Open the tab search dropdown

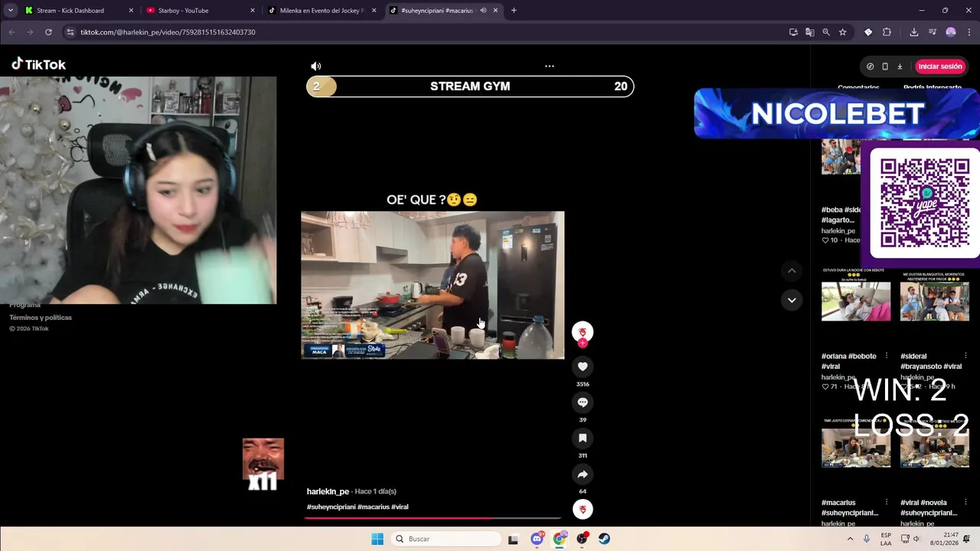(11, 11)
